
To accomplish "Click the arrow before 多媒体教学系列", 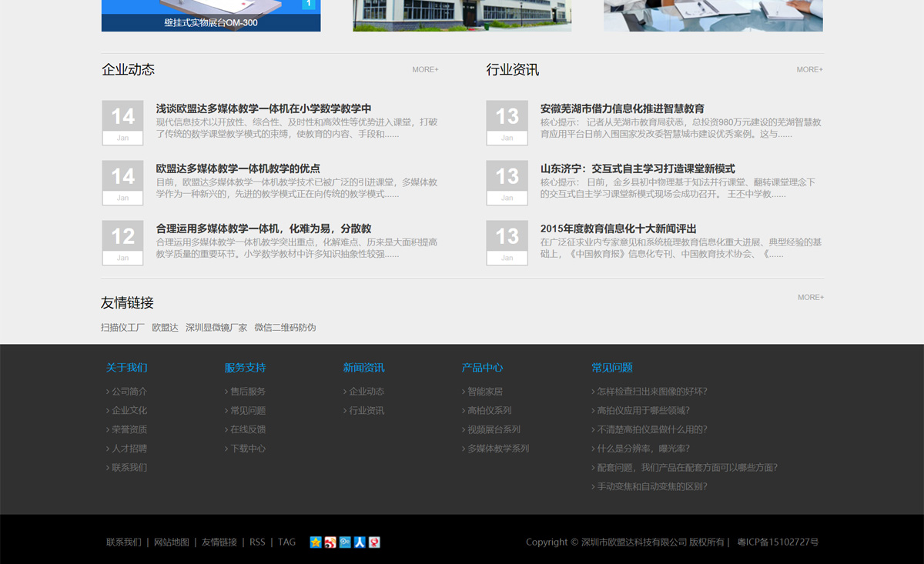I will [462, 449].
